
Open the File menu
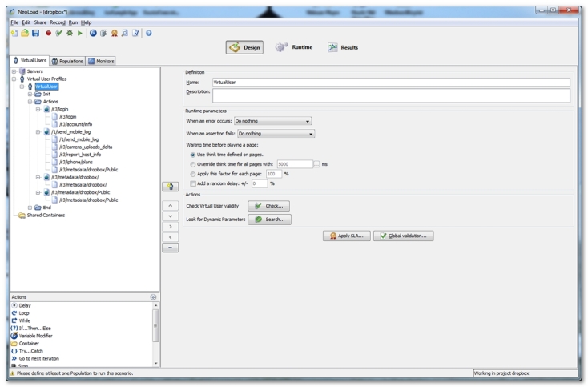14,22
